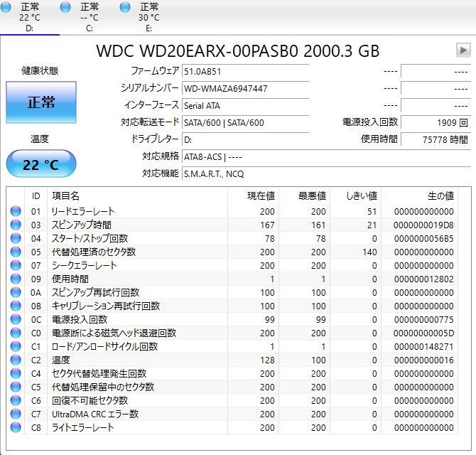
Task: Click status orb for ID 04 row
Action: pyautogui.click(x=16, y=238)
